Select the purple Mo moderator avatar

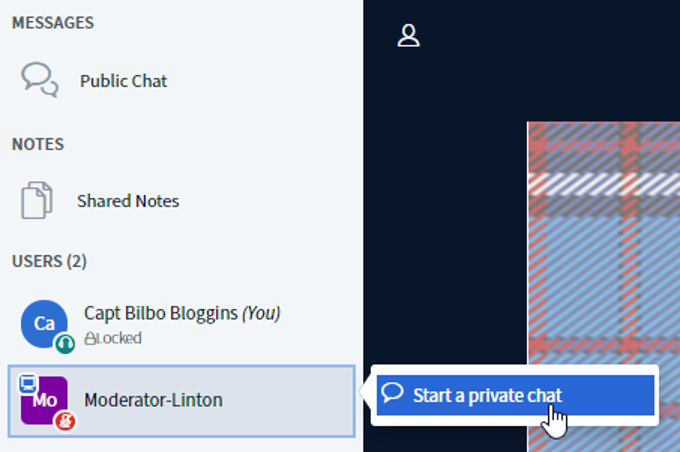(x=44, y=400)
